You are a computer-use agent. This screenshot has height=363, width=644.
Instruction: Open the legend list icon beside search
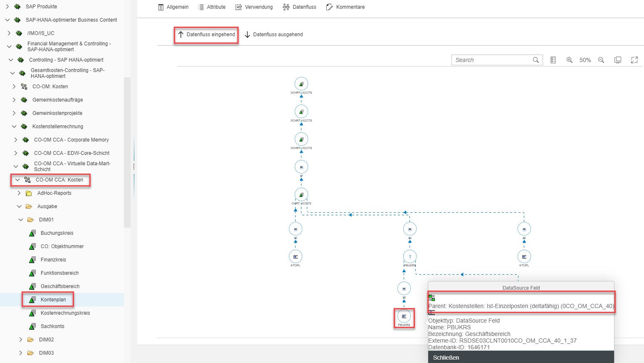[x=553, y=60]
